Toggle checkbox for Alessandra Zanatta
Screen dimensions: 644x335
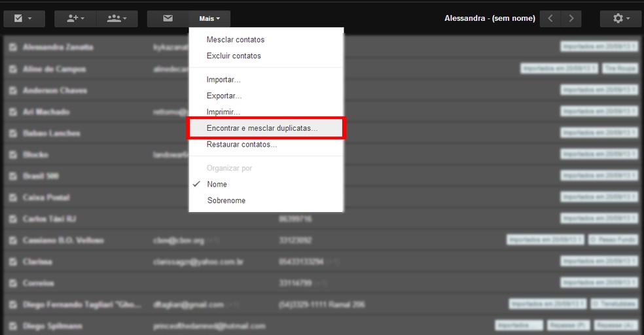pyautogui.click(x=13, y=47)
